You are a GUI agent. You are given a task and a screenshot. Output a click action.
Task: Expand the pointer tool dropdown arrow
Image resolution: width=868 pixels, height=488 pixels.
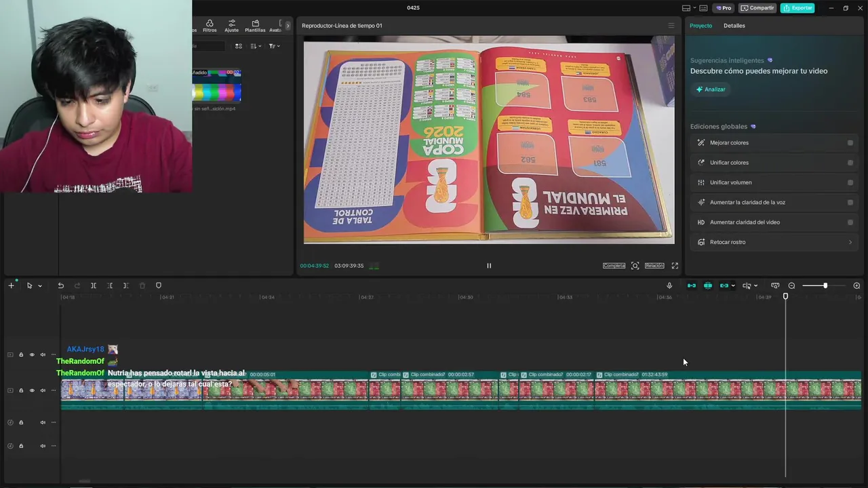[40, 286]
